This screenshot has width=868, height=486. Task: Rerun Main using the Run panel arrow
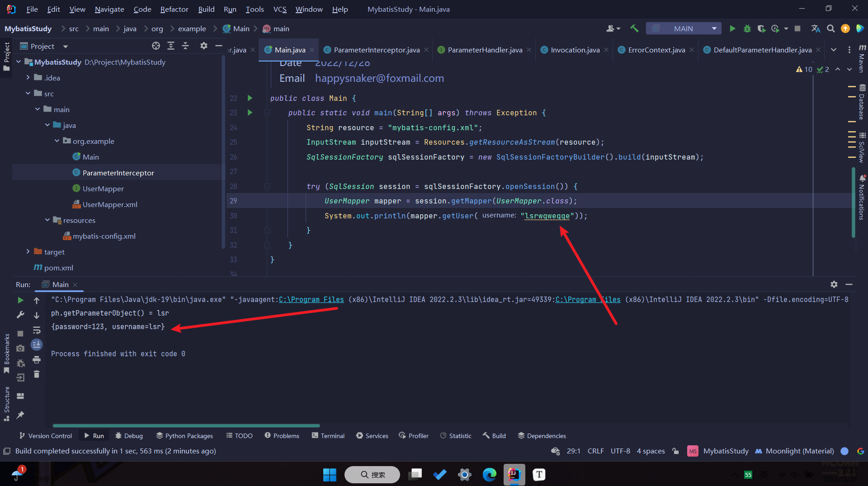pyautogui.click(x=20, y=300)
